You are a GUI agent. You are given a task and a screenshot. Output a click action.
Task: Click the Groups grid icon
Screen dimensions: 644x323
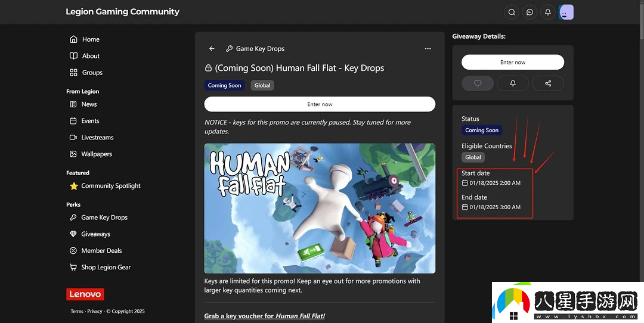(x=73, y=73)
